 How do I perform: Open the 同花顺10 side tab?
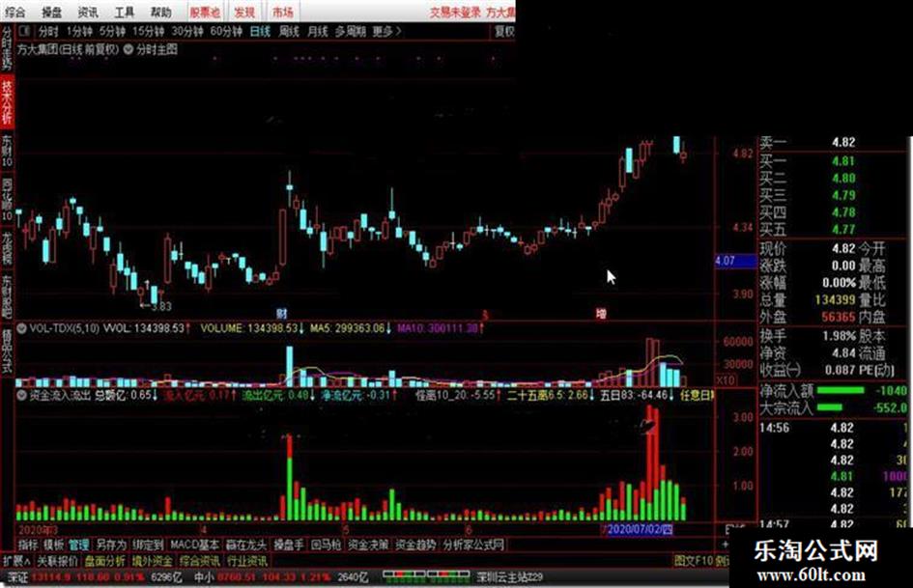tap(7, 200)
